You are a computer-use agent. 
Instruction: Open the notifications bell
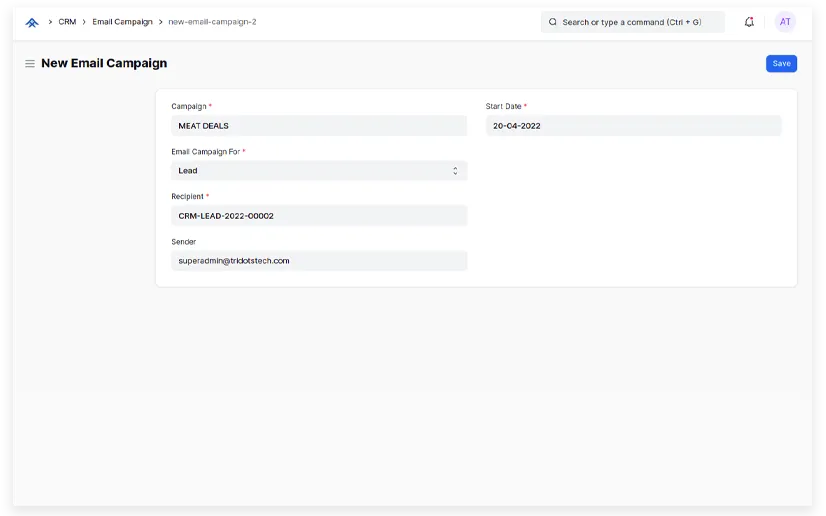point(749,22)
